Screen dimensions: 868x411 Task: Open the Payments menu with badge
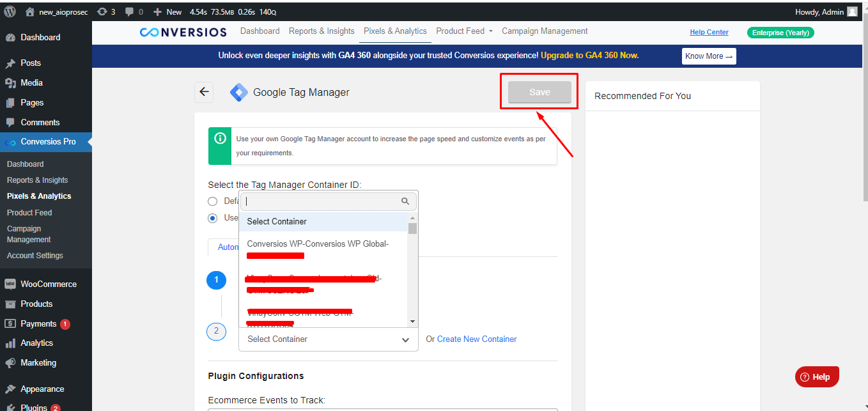click(x=38, y=323)
